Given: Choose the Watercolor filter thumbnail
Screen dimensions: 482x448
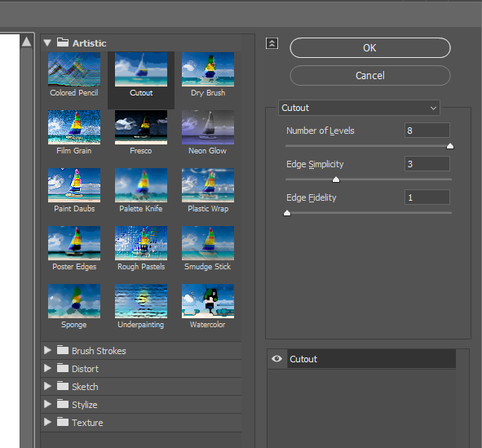Looking at the screenshot, I should [x=208, y=301].
